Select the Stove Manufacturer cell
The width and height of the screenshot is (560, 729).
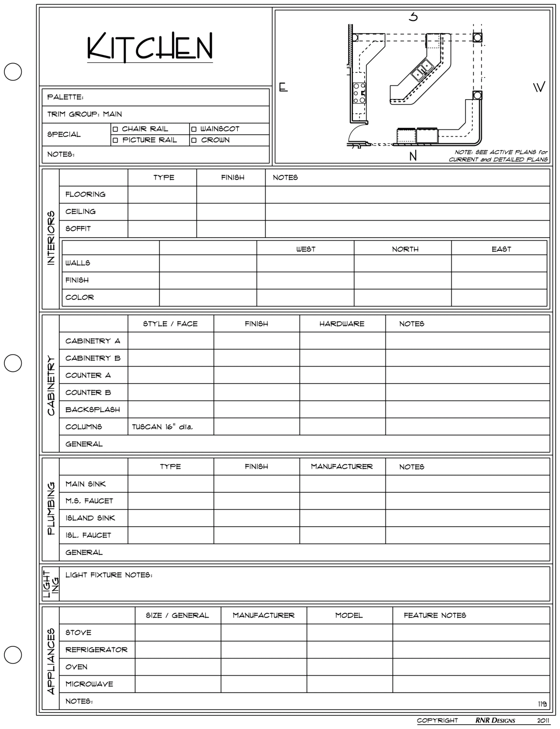(263, 633)
